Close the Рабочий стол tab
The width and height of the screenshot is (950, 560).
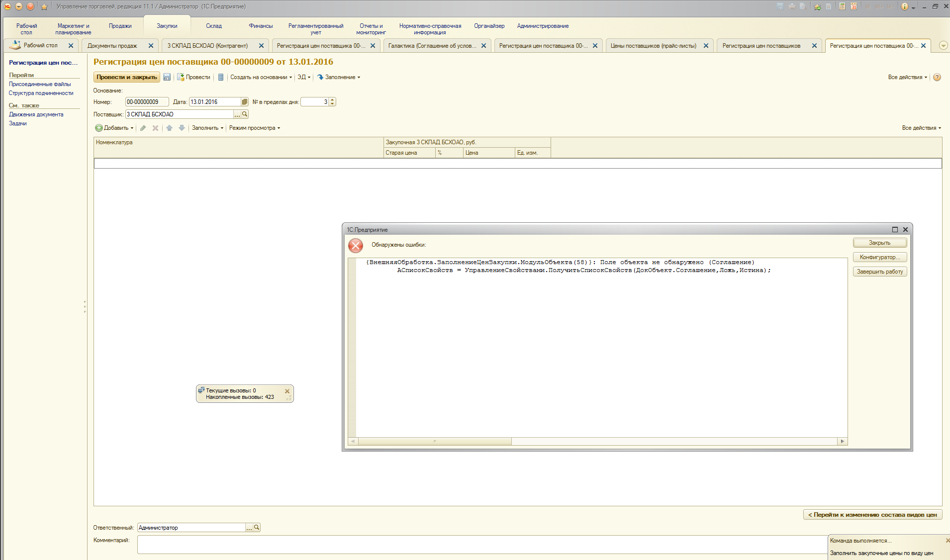pos(71,45)
